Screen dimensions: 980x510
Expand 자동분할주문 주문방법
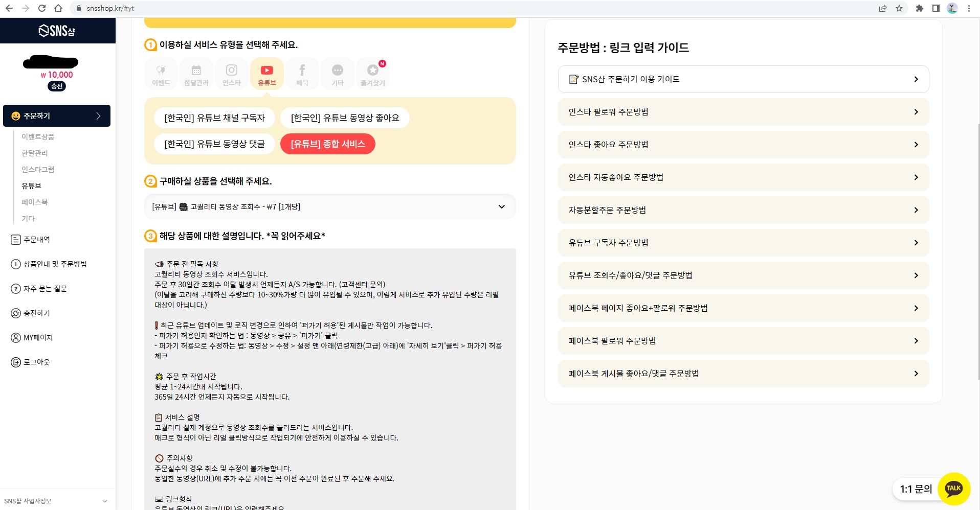point(743,210)
